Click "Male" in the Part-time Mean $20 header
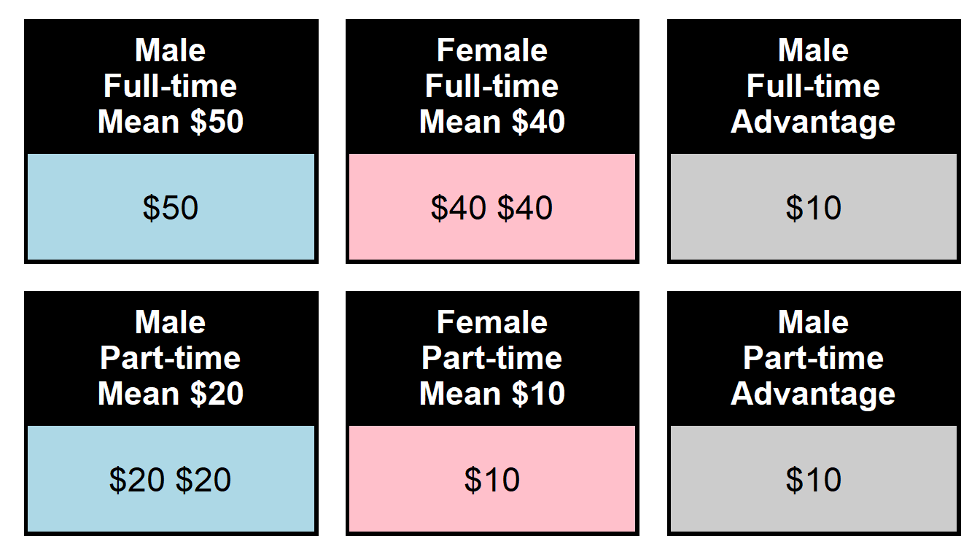 (171, 322)
